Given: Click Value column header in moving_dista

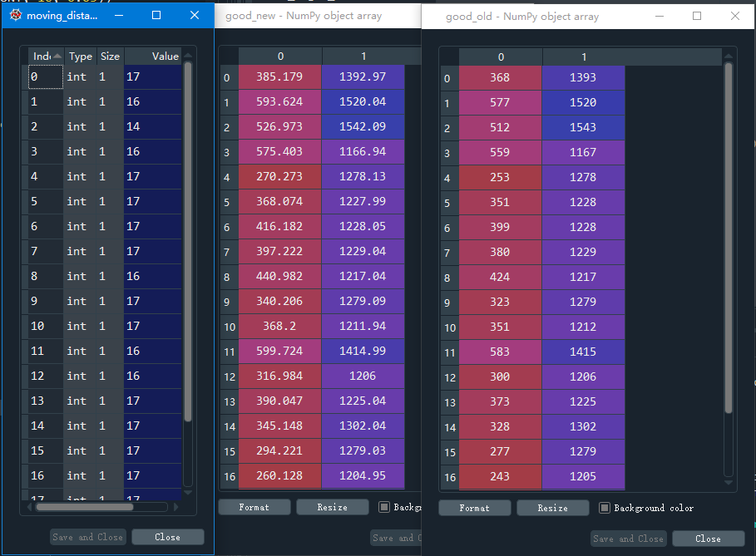Looking at the screenshot, I should [x=152, y=56].
